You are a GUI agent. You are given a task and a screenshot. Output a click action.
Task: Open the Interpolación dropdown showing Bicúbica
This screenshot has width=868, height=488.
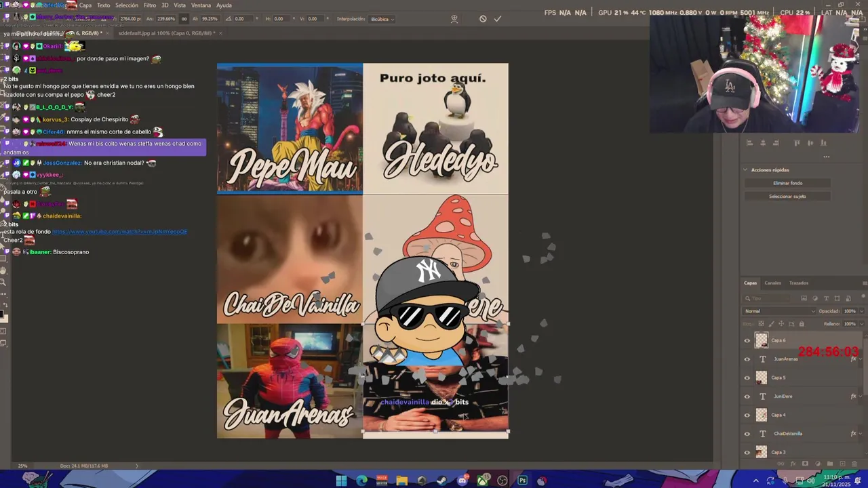click(382, 19)
